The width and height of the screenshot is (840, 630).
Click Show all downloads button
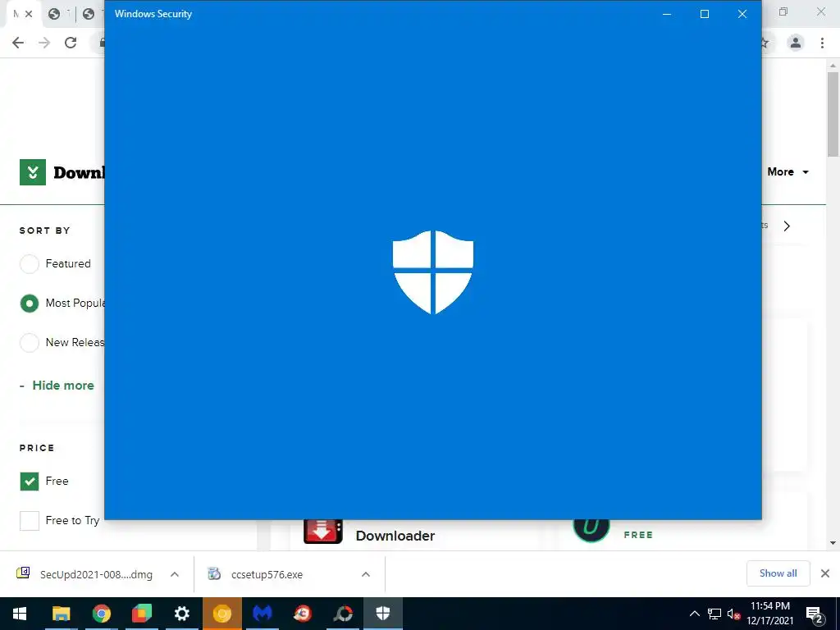778,573
